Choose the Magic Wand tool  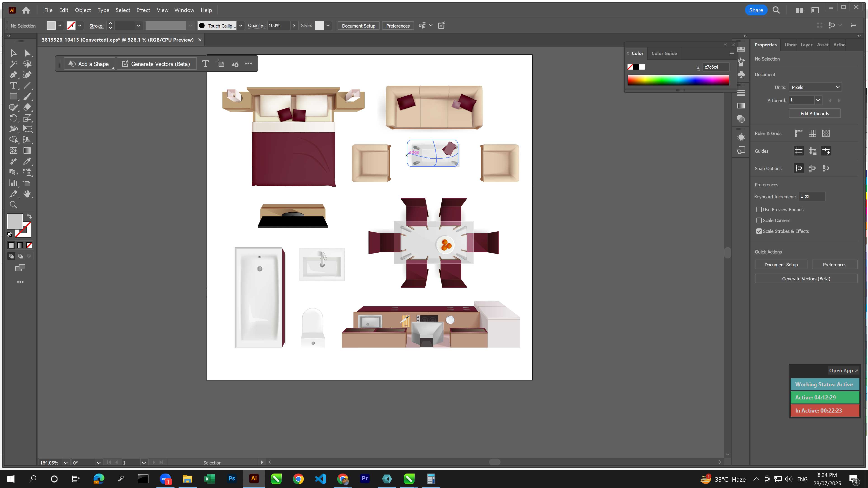coord(14,64)
